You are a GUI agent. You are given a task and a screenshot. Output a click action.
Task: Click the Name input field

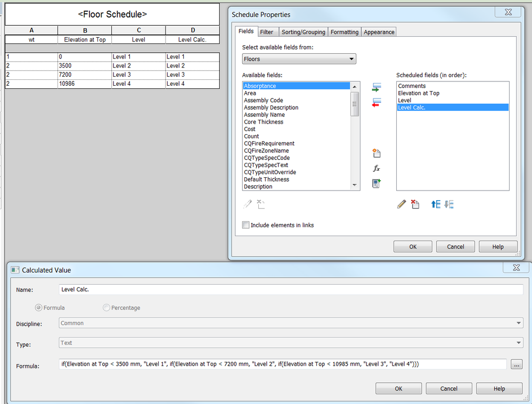291,290
